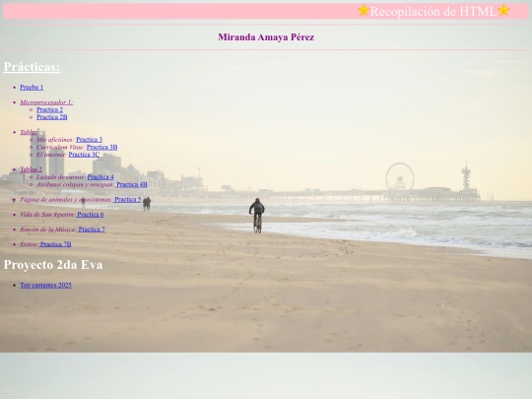Open the 'Top cantantes 2025' link
Image resolution: width=532 pixels, height=399 pixels.
coord(45,286)
